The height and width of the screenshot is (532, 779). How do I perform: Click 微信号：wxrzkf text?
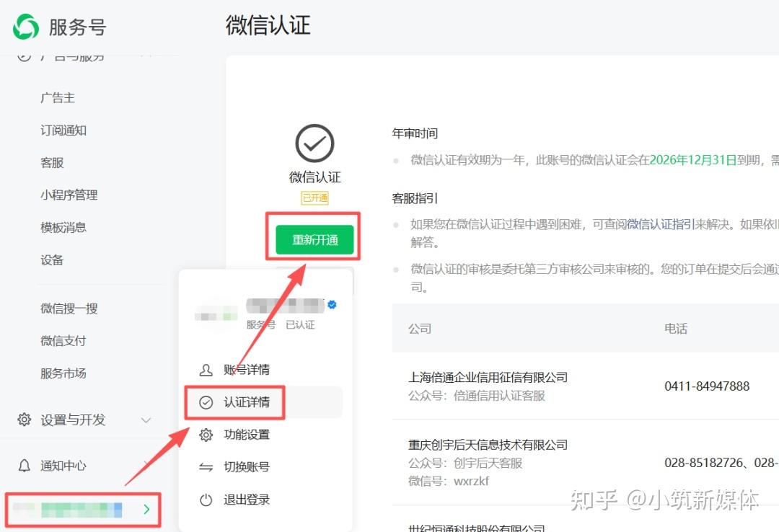(x=449, y=481)
